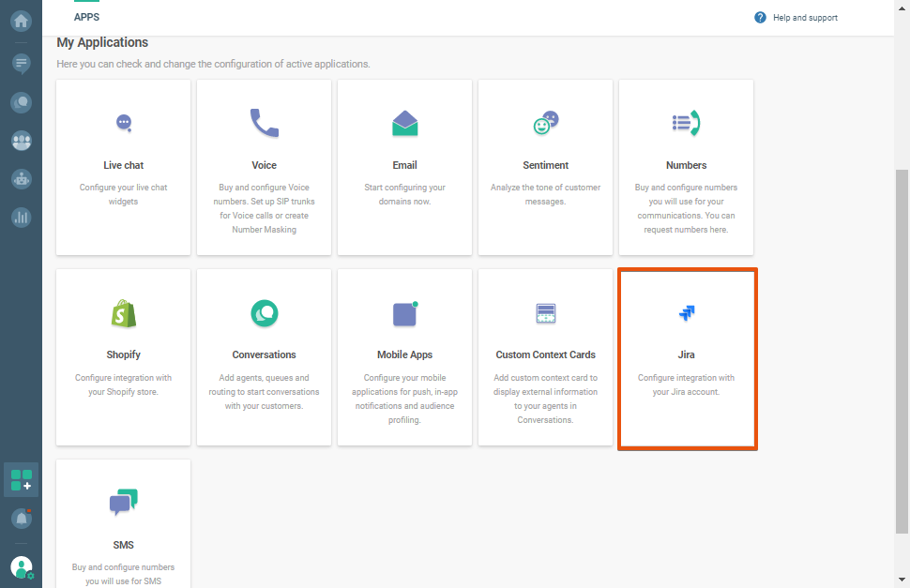Open the Jira integration tile
Screen dimensions: 910x588
(x=687, y=359)
